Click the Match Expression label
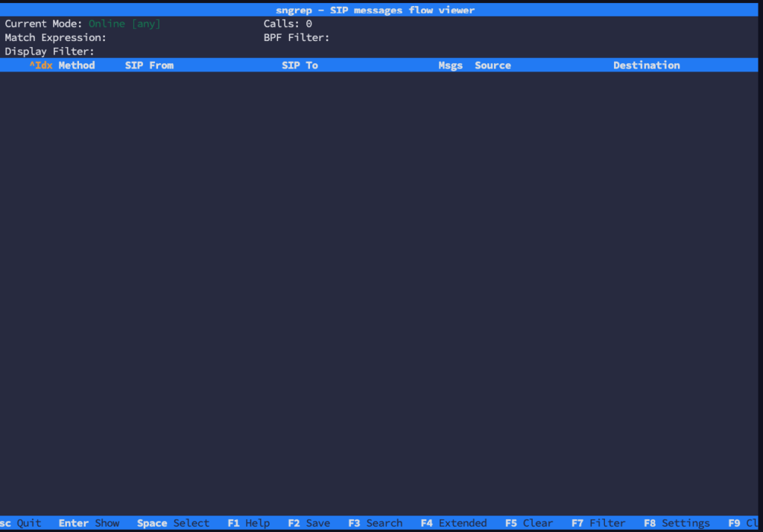Viewport: 763px width, 532px height. coord(55,37)
